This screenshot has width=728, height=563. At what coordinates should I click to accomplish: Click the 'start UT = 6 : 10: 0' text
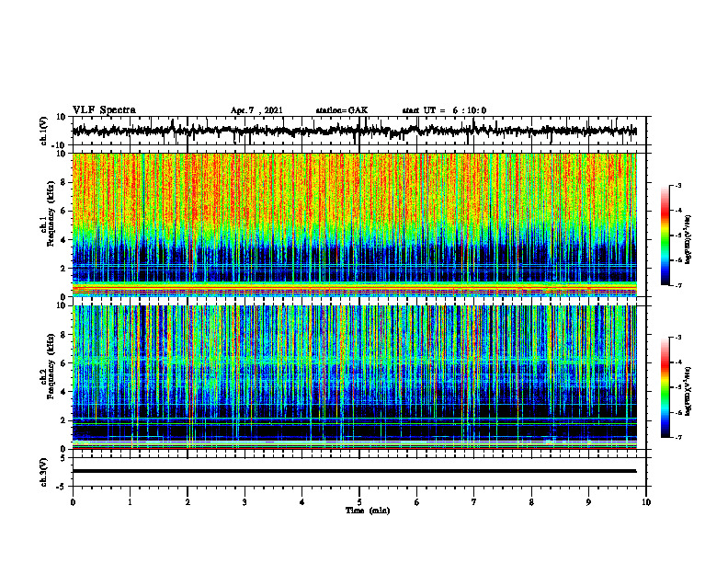tap(444, 110)
